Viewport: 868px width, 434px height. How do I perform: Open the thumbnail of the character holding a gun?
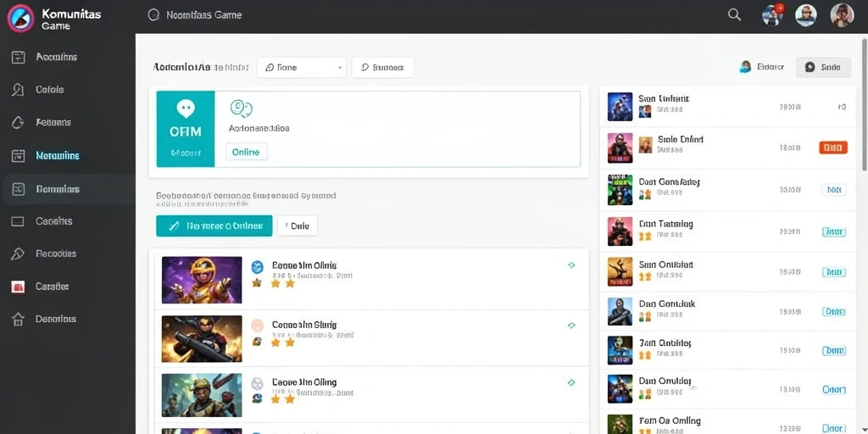pyautogui.click(x=202, y=339)
